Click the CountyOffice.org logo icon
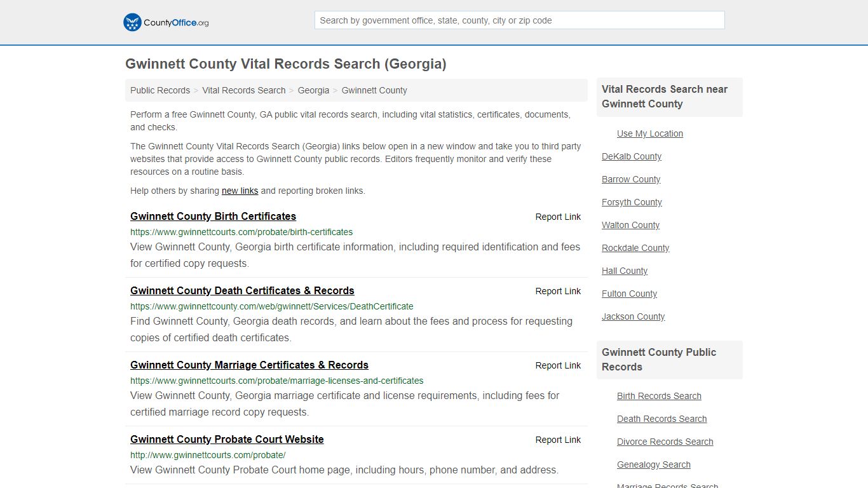 tap(132, 22)
